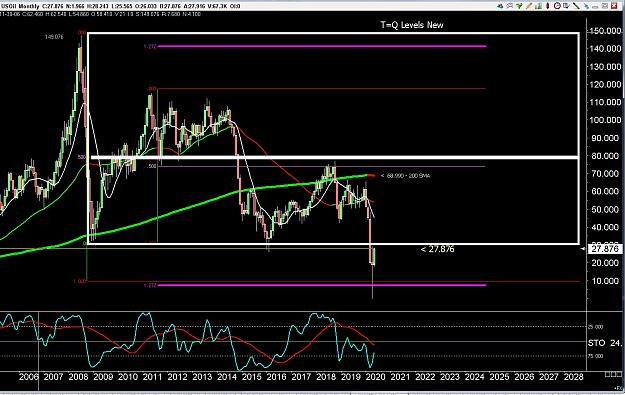Click the 145.076 high price label
The image size is (625, 395).
point(54,37)
